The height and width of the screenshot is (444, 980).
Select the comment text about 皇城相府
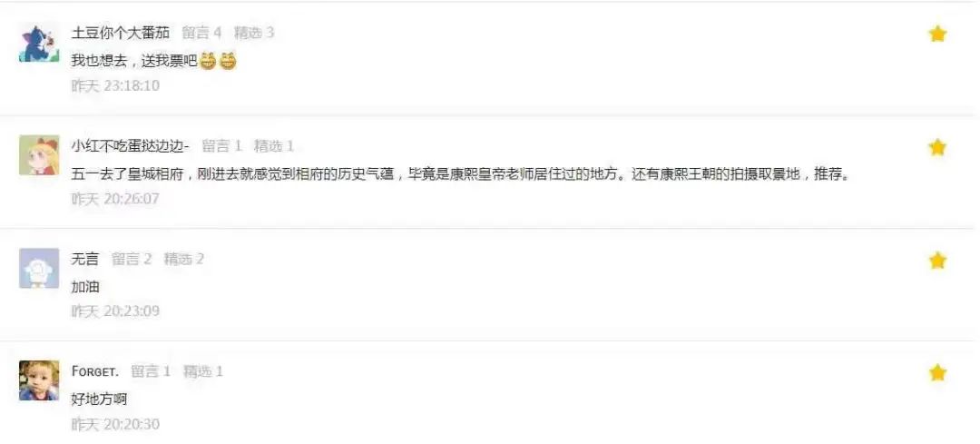click(461, 174)
